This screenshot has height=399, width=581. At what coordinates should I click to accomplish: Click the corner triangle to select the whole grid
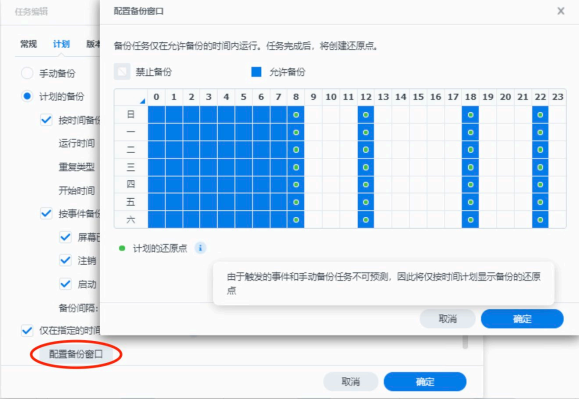point(142,101)
